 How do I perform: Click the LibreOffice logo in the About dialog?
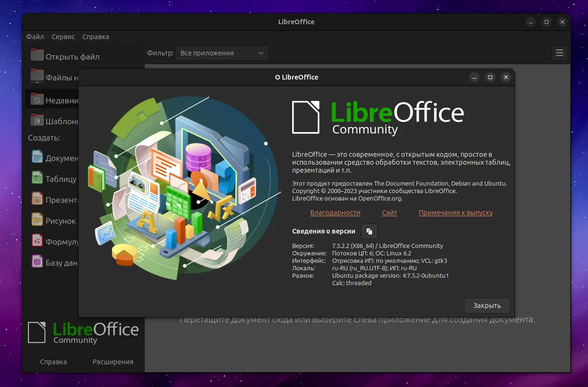pos(378,117)
